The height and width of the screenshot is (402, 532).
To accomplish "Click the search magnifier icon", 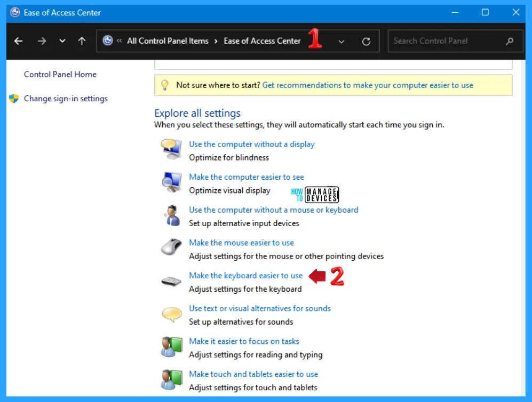I will click(509, 42).
